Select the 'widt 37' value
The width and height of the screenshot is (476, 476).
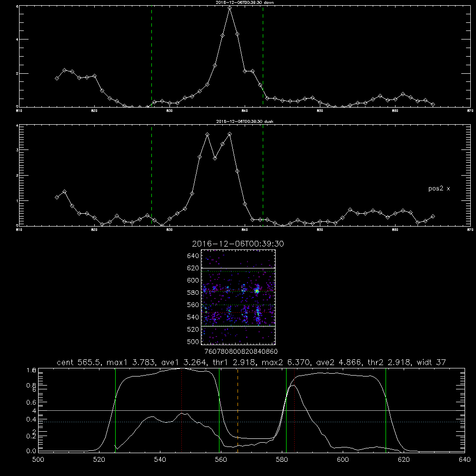click(x=431, y=362)
